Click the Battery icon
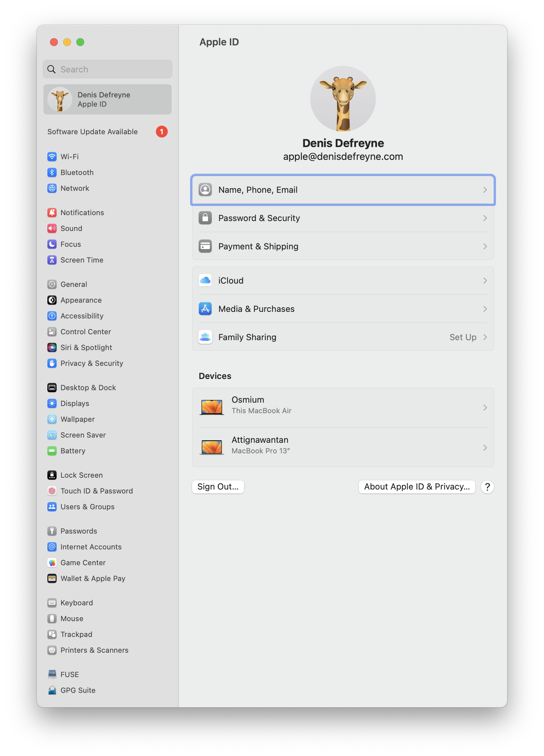The image size is (544, 756). pyautogui.click(x=52, y=451)
